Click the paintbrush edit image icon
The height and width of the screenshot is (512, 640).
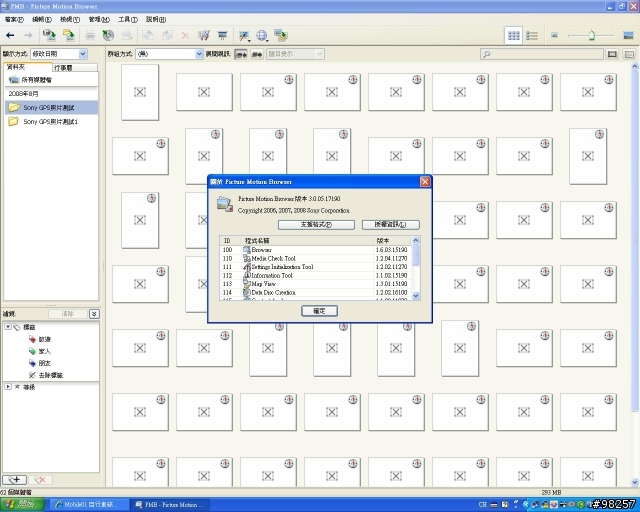pos(204,36)
